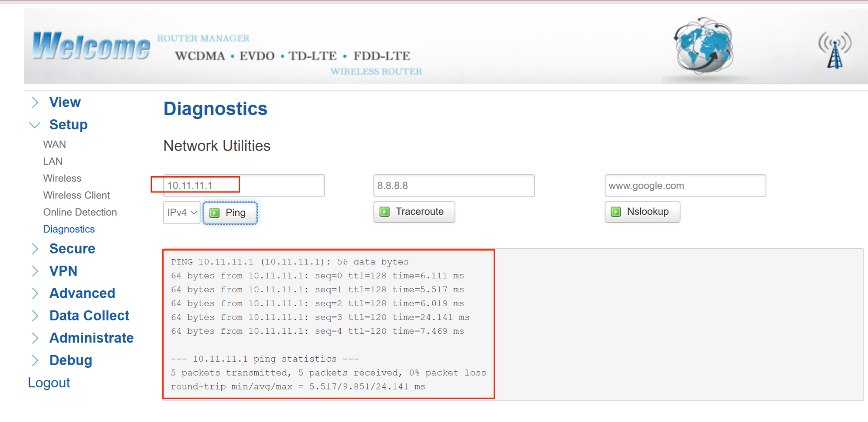Expand the Advanced menu section
The height and width of the screenshot is (422, 868).
pyautogui.click(x=36, y=293)
